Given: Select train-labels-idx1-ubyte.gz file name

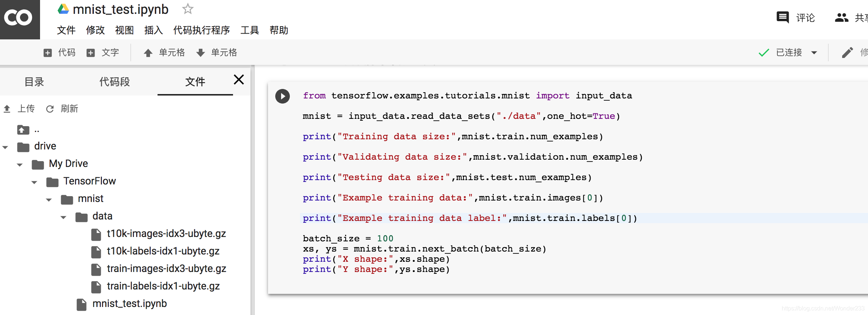Looking at the screenshot, I should coord(163,286).
